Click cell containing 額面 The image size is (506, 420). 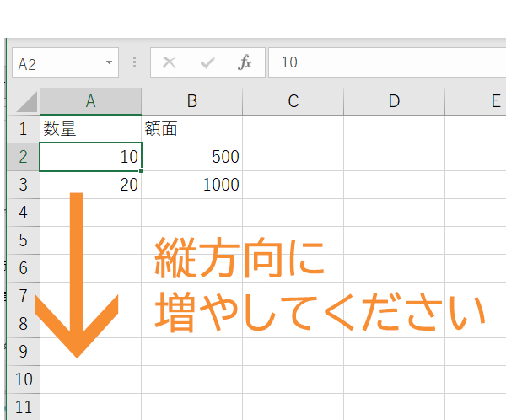(192, 129)
